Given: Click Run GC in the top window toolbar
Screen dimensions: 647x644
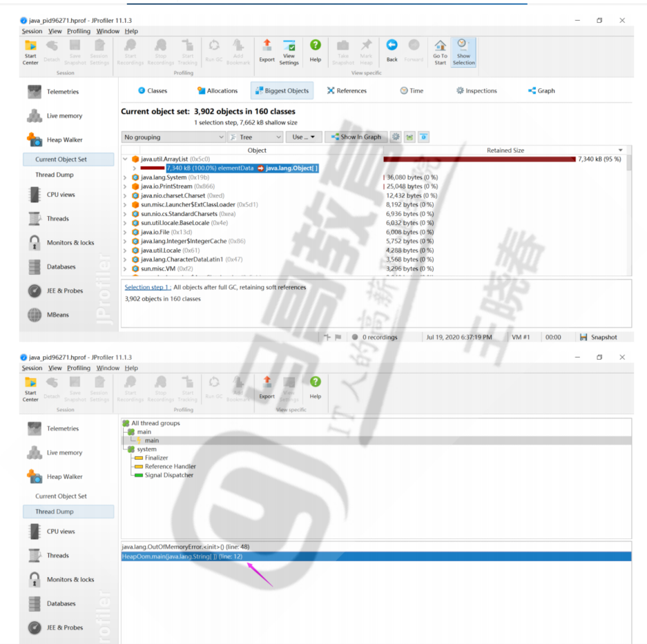Looking at the screenshot, I should click(x=214, y=51).
